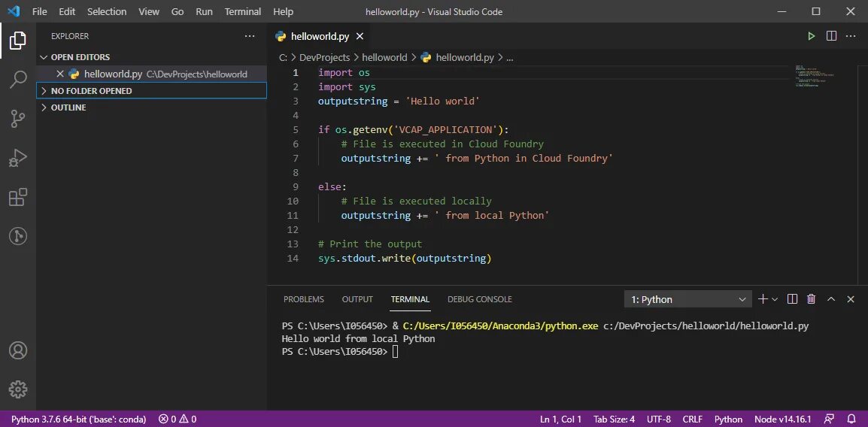Switch to the Terminal panel tab
This screenshot has width=868, height=427.
pos(410,299)
